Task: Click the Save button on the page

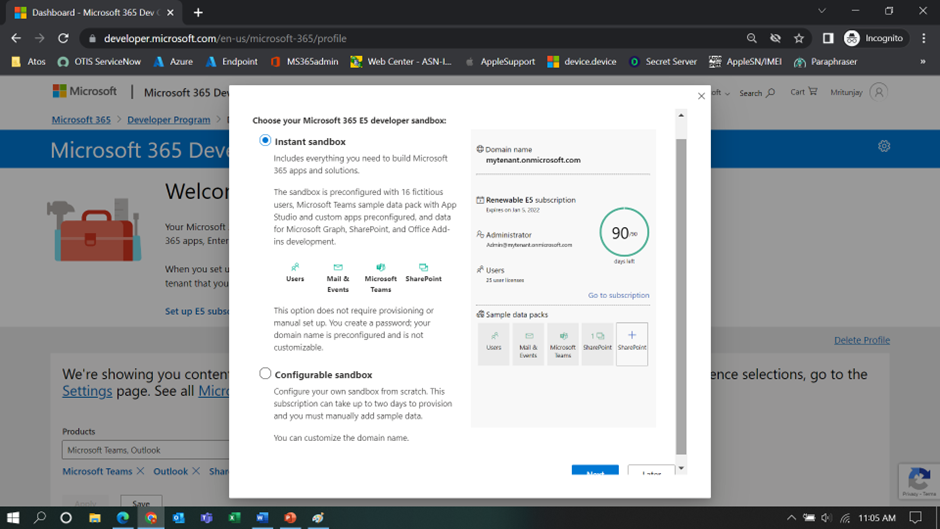Action: pos(141,503)
